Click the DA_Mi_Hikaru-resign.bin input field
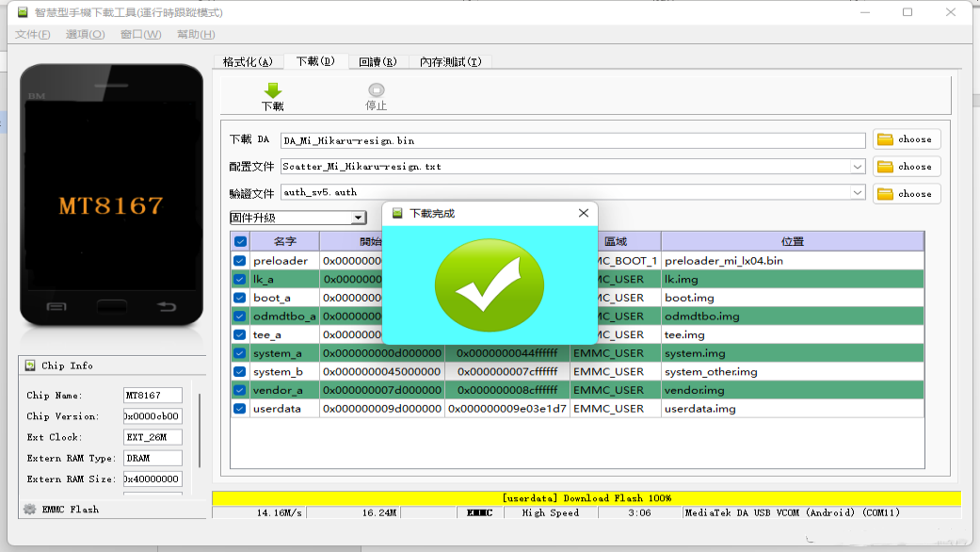 coord(565,138)
